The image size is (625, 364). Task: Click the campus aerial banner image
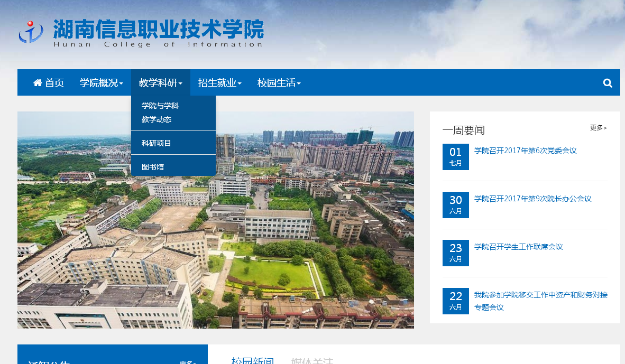(x=264, y=254)
